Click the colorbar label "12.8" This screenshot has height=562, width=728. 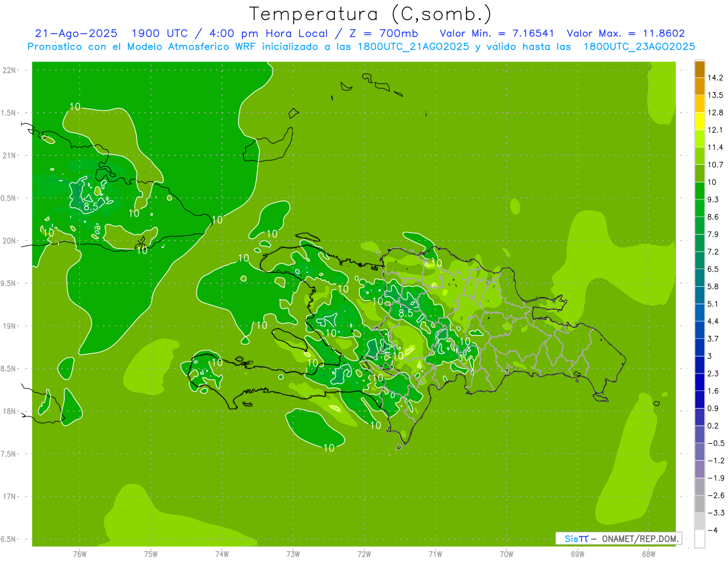(715, 113)
